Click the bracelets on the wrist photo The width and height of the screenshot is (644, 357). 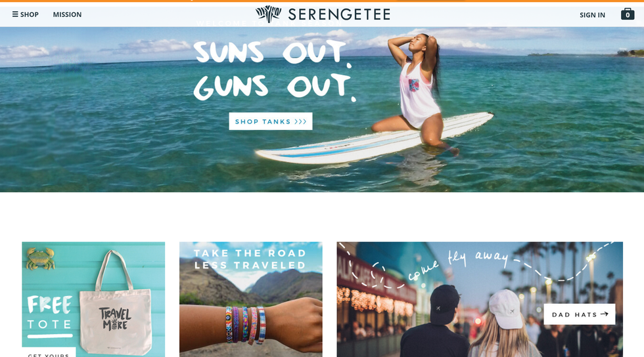tap(245, 325)
